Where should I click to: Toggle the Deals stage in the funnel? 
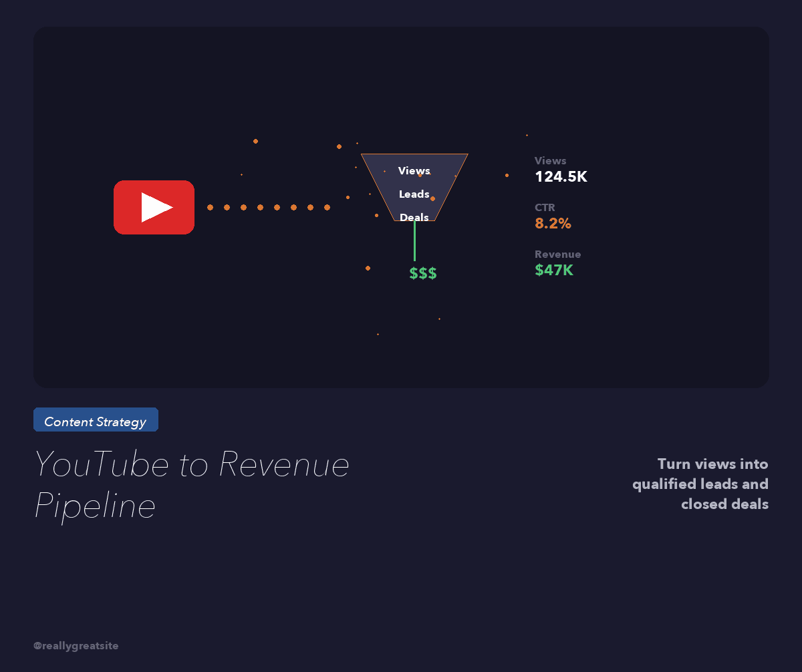(x=414, y=217)
